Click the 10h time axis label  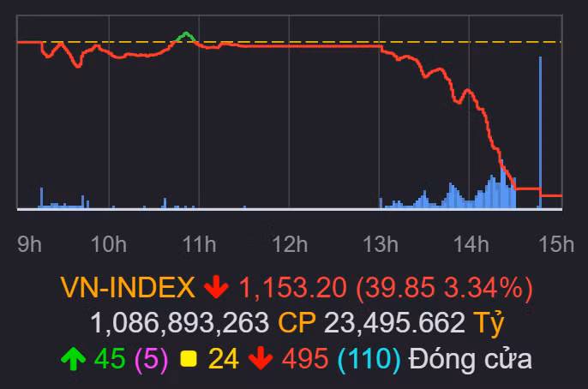109,244
